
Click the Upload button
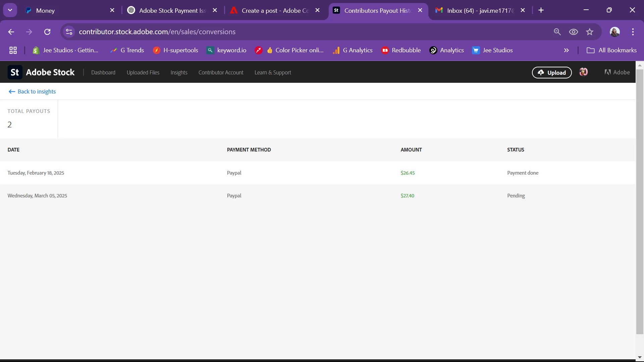click(552, 72)
